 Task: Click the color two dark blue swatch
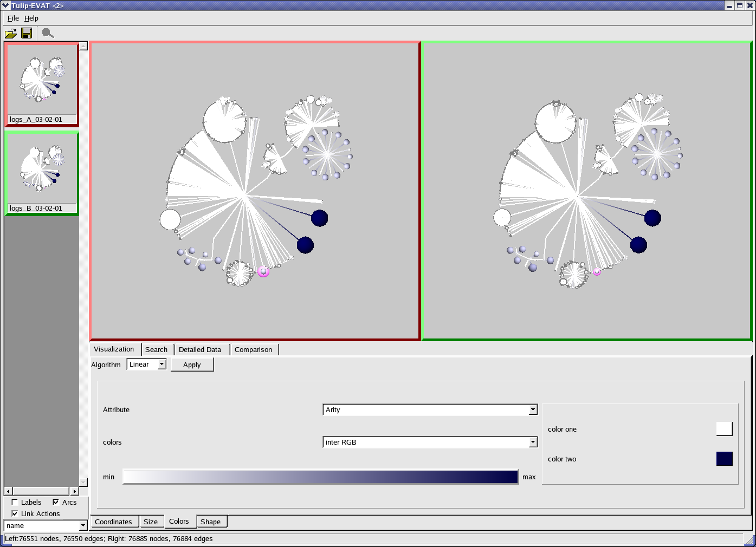tap(724, 459)
